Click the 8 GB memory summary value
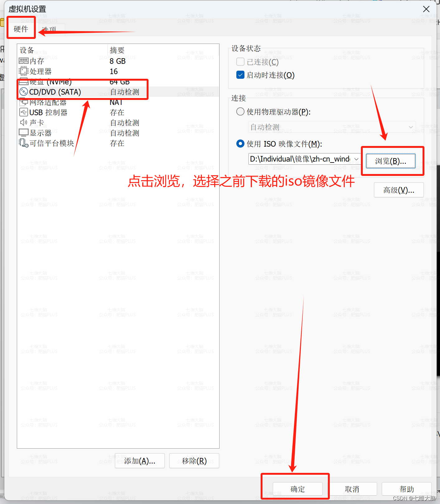The height and width of the screenshot is (504, 440). pyautogui.click(x=117, y=61)
